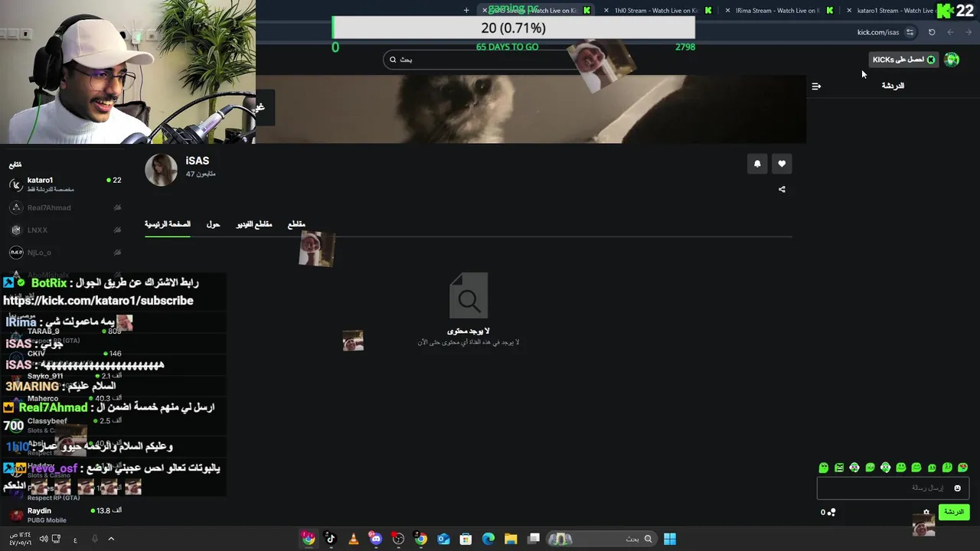Open Microsoft Store from the taskbar
Screen dimensions: 980x551
465,539
